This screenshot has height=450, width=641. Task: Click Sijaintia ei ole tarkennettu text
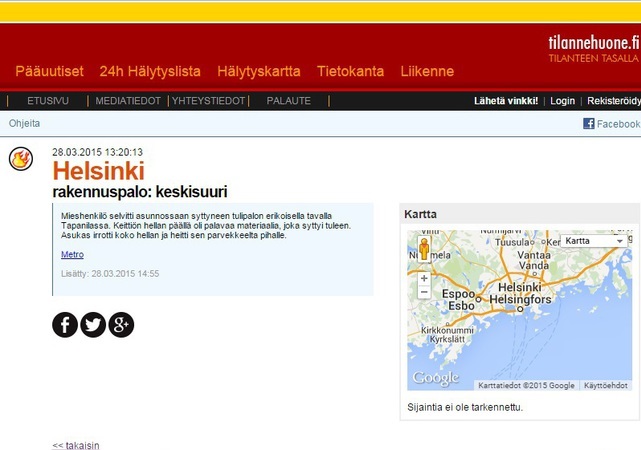pos(465,407)
